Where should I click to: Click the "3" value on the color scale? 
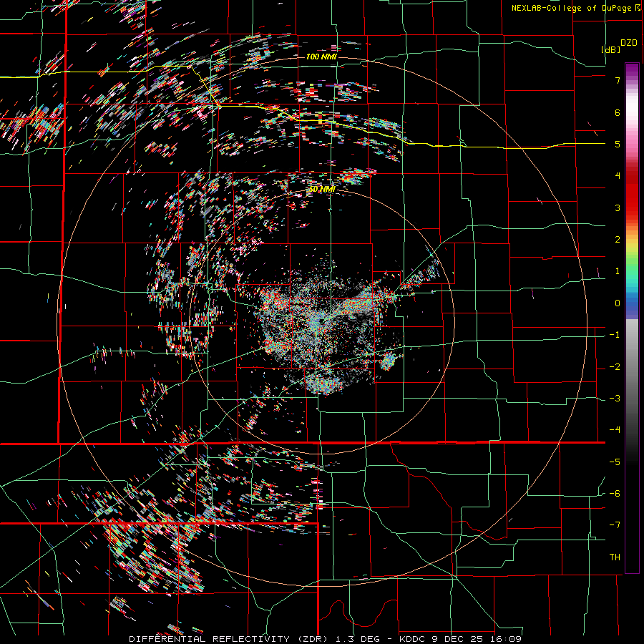(x=618, y=208)
